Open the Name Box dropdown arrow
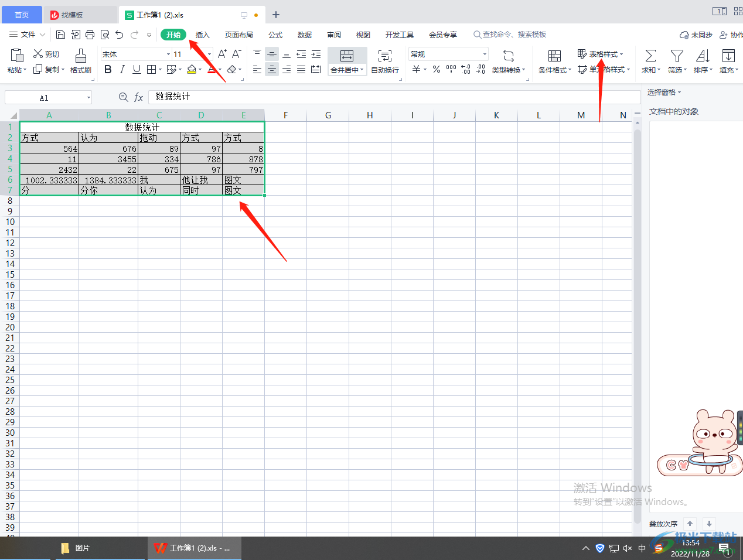This screenshot has height=560, width=743. pyautogui.click(x=88, y=98)
